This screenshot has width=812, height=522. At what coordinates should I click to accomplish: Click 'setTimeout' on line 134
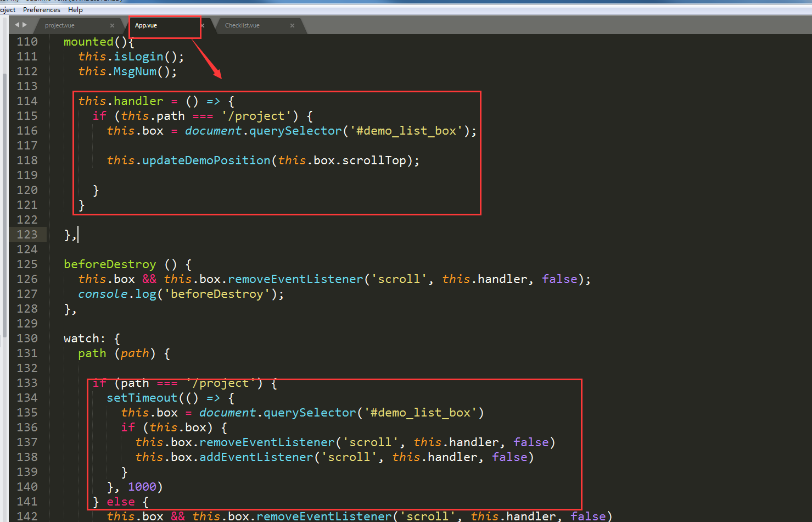click(x=142, y=398)
